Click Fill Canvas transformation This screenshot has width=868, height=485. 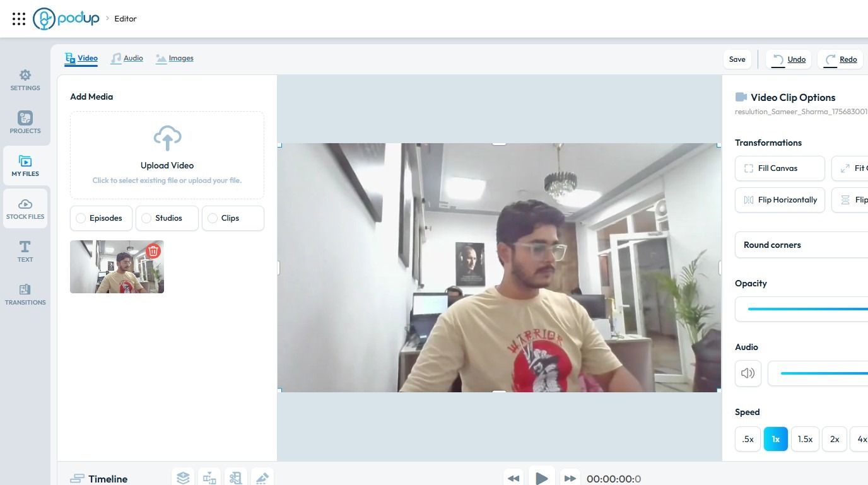click(780, 168)
